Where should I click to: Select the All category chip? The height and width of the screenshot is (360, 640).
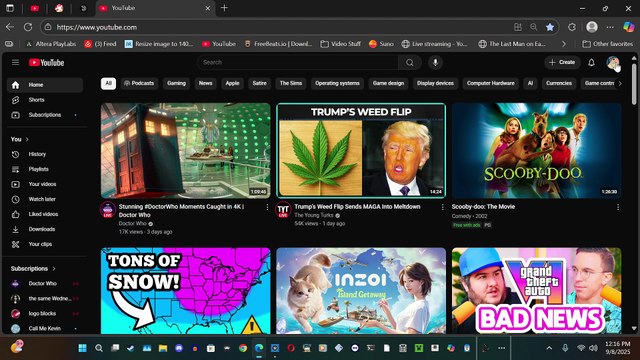click(x=108, y=83)
